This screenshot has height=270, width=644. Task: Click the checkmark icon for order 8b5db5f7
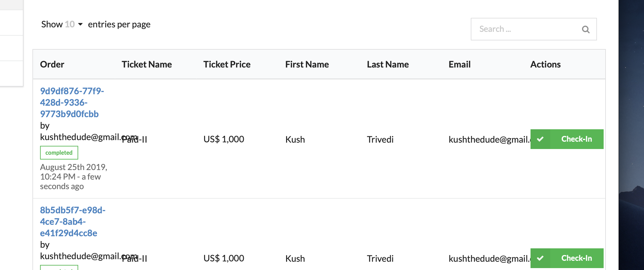[x=540, y=258]
